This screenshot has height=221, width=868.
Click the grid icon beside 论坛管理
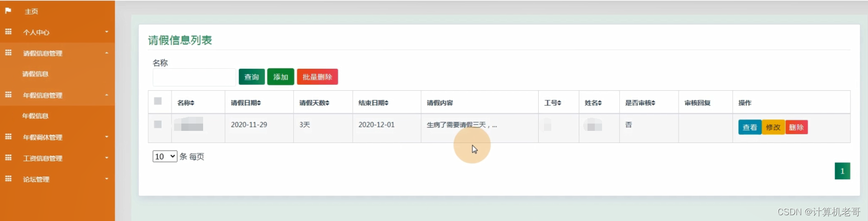coord(8,178)
